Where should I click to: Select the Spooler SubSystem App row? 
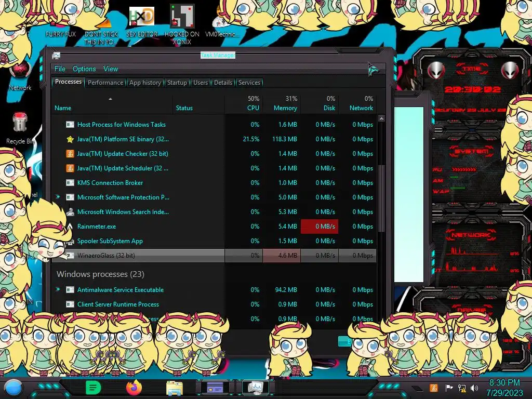pyautogui.click(x=214, y=241)
